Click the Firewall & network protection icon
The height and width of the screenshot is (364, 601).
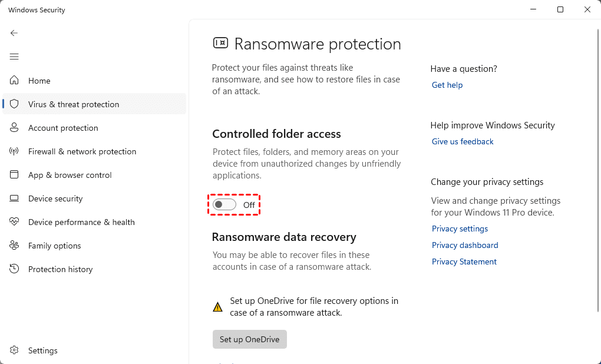(15, 151)
